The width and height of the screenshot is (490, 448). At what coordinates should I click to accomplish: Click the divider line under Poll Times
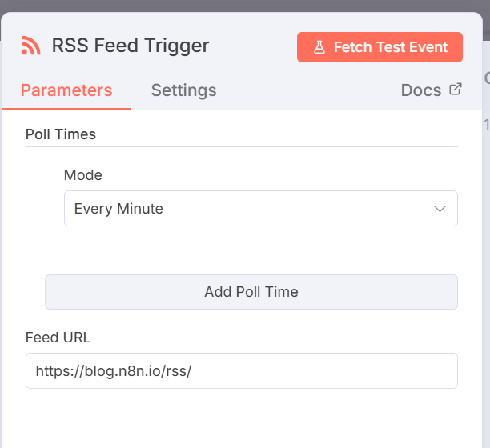click(240, 146)
